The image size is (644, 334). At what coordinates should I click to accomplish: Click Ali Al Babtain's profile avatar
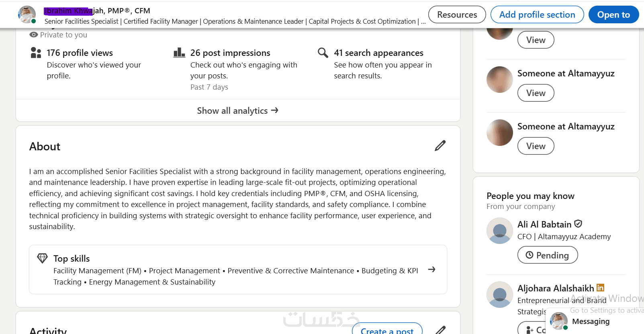pyautogui.click(x=499, y=231)
